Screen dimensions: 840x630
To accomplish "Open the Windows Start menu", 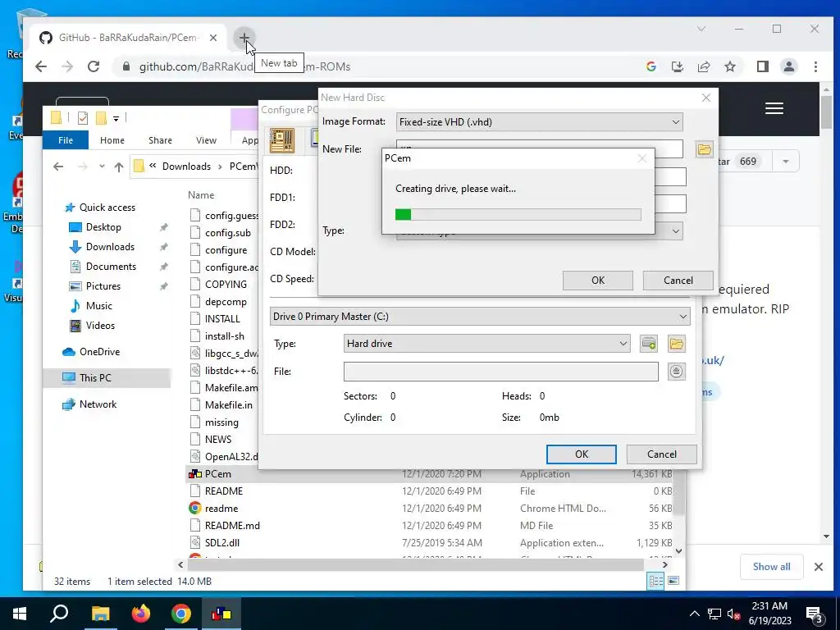I will click(x=20, y=614).
